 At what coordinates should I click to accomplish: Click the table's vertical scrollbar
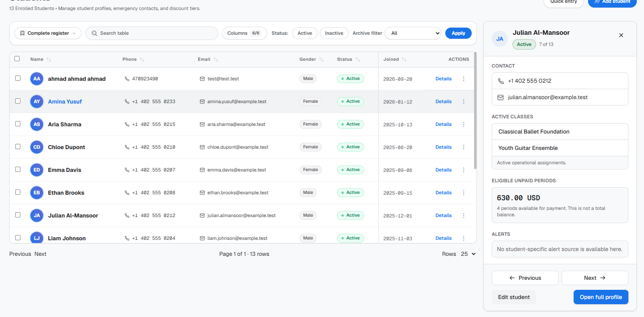click(475, 111)
